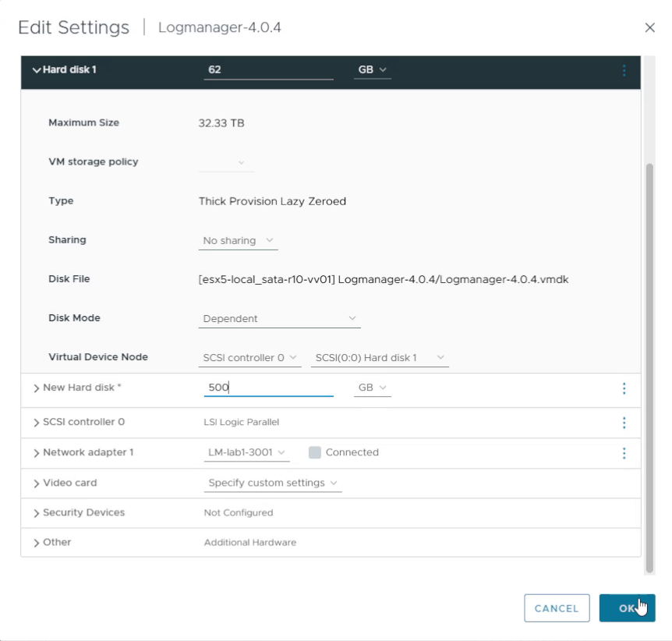
Task: Open the Video card custom settings dropdown
Action: click(x=273, y=483)
